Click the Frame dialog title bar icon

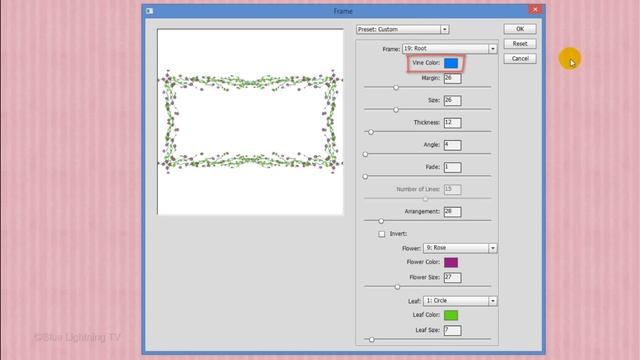(149, 11)
